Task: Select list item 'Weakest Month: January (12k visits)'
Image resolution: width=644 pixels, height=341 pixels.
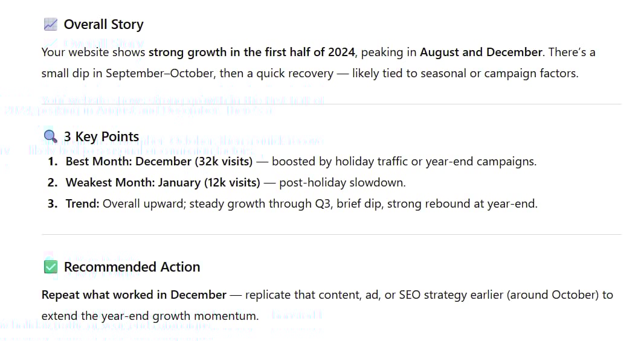Action: coord(163,182)
